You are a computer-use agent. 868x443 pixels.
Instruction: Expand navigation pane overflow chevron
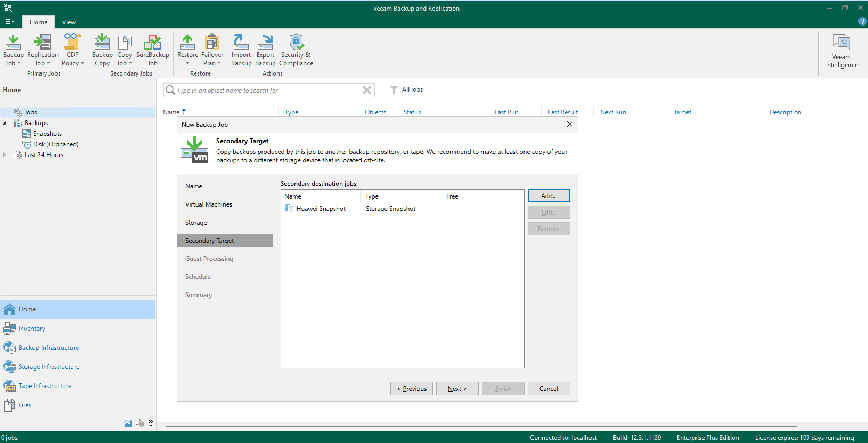[x=151, y=423]
